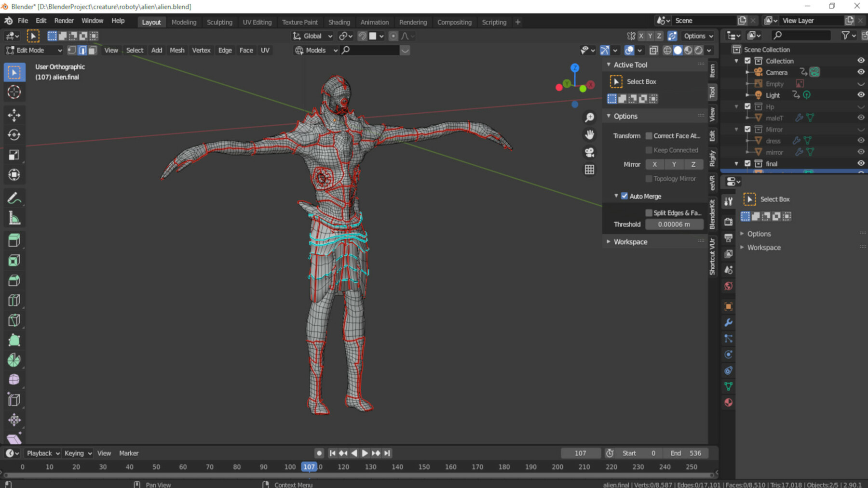Viewport: 868px width, 488px height.
Task: Select the Measure tool in the toolbar
Action: (x=14, y=218)
